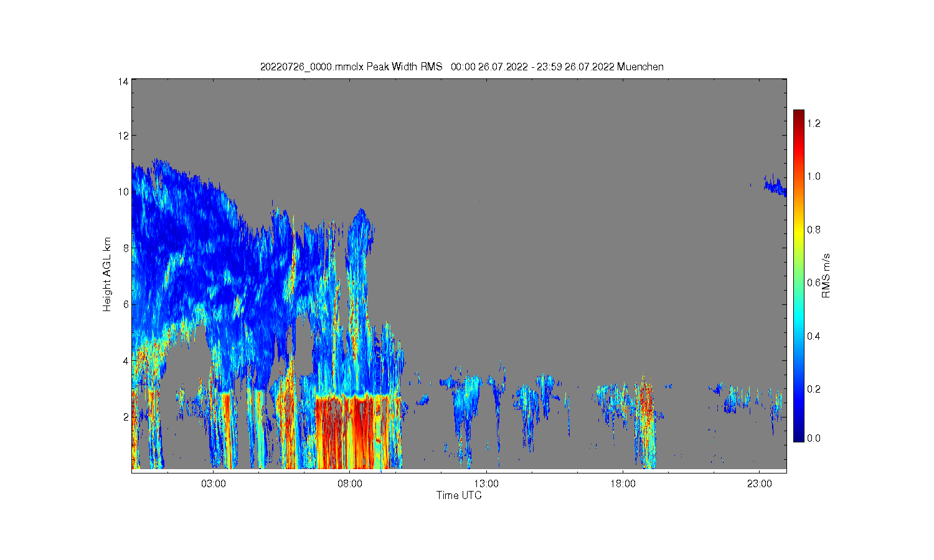Click the 'Height AGL km' axis label

(x=107, y=274)
